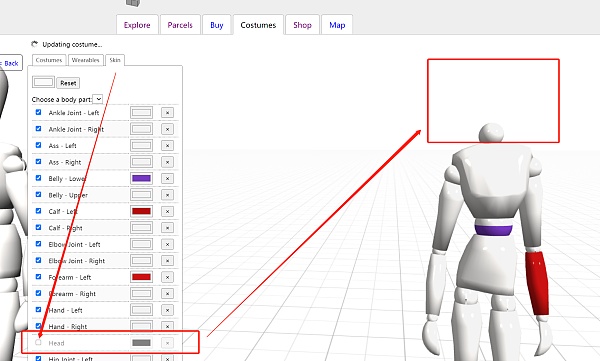Viewport: 600px width, 361px height.
Task: Remove Hand - Right with its X
Action: tap(167, 327)
